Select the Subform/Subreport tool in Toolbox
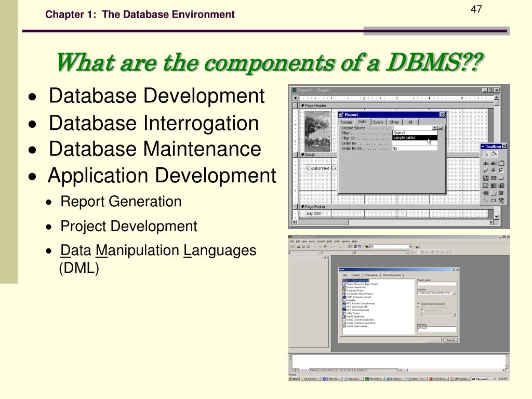Image resolution: width=532 pixels, height=399 pixels. [x=501, y=193]
